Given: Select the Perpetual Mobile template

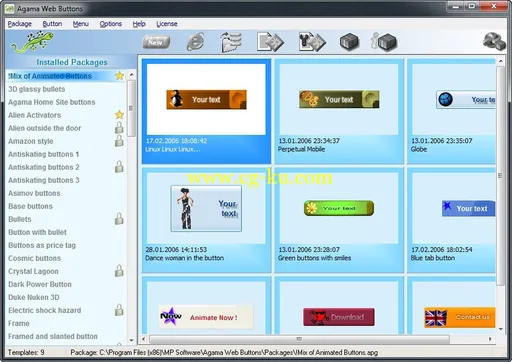Looking at the screenshot, I should [339, 111].
